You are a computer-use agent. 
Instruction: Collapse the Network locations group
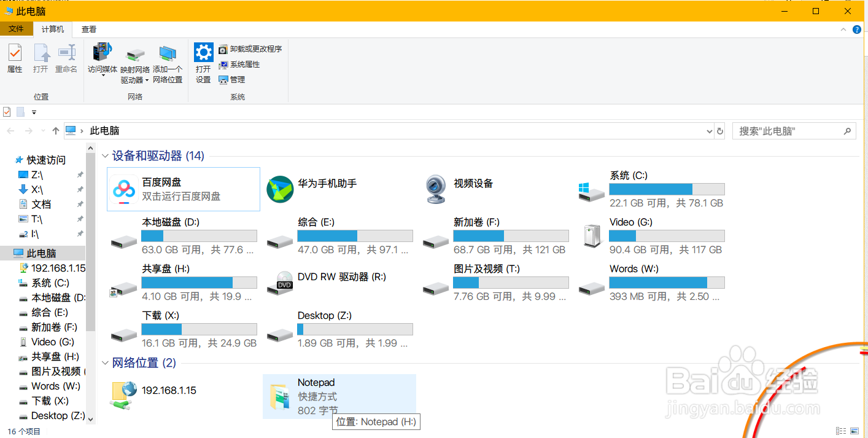point(106,363)
